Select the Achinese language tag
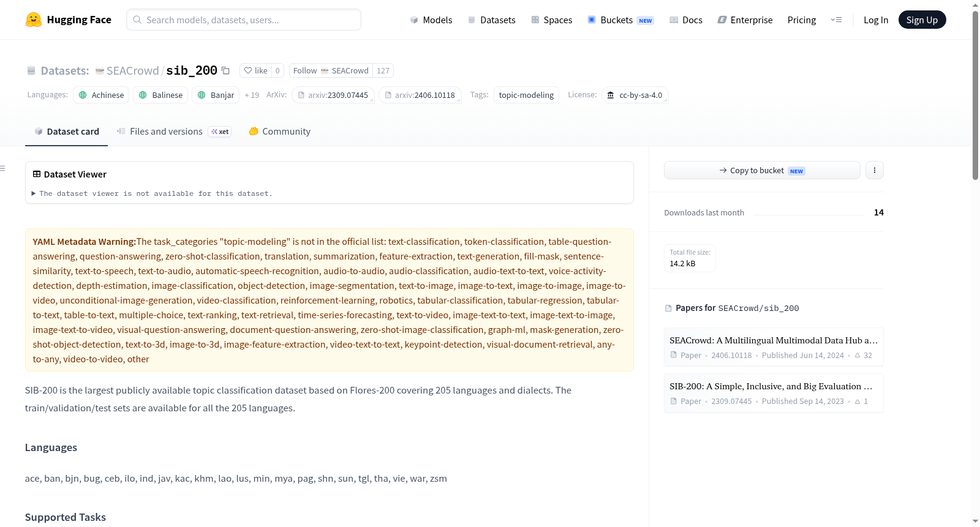This screenshot has width=980, height=527. coord(101,95)
